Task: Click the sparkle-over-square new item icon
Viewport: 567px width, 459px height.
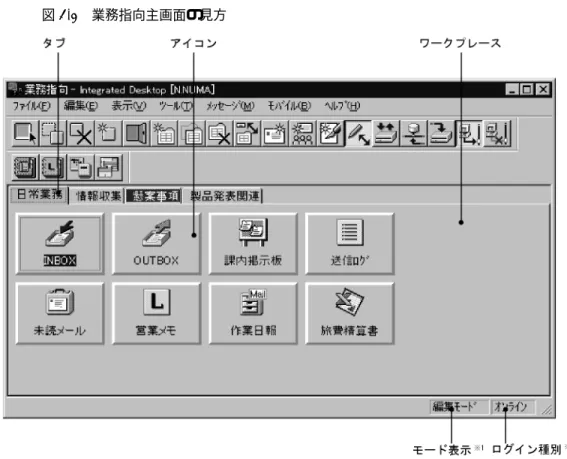Action: click(x=108, y=133)
